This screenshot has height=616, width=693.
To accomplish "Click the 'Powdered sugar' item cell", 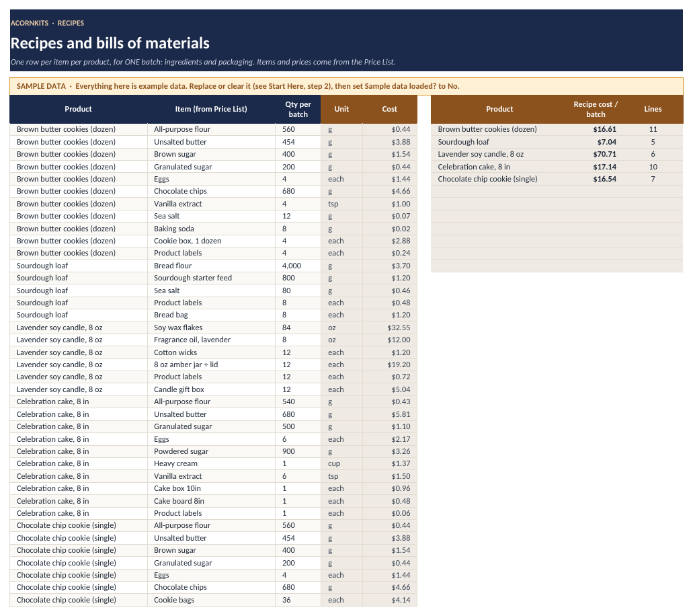I will point(211,451).
